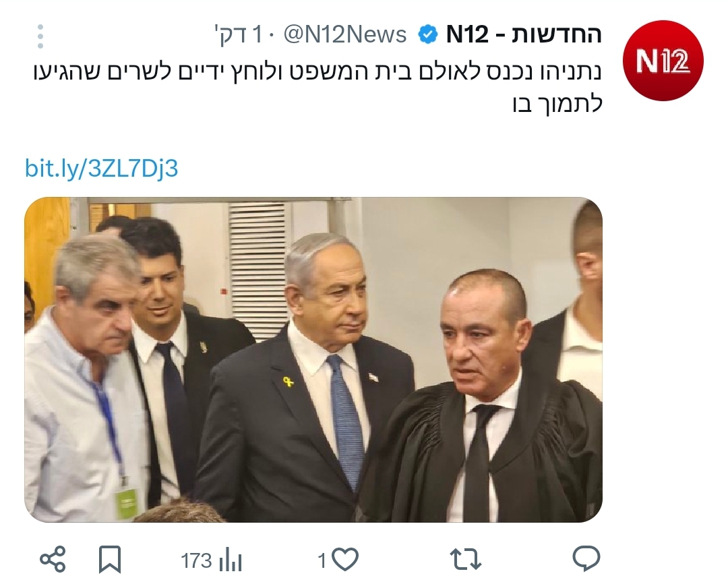Open the courtroom photo attachment
Image resolution: width=728 pixels, height=582 pixels.
tap(313, 359)
